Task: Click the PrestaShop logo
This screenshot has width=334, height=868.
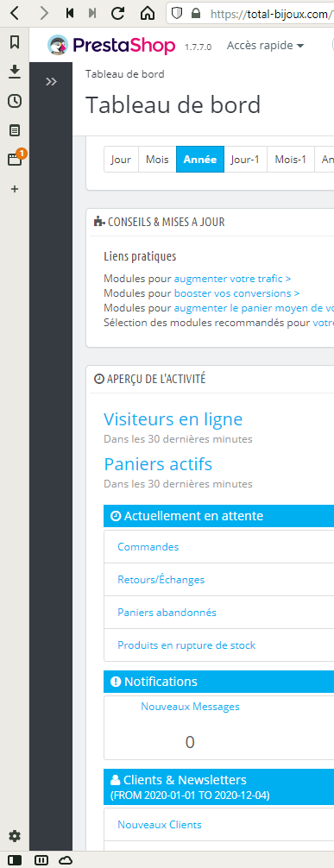Action: click(111, 46)
